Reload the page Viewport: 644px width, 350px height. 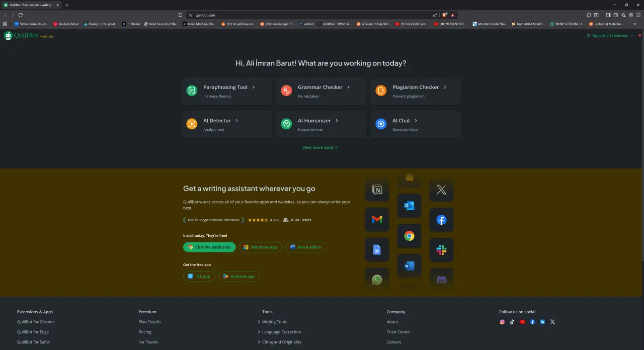[21, 15]
